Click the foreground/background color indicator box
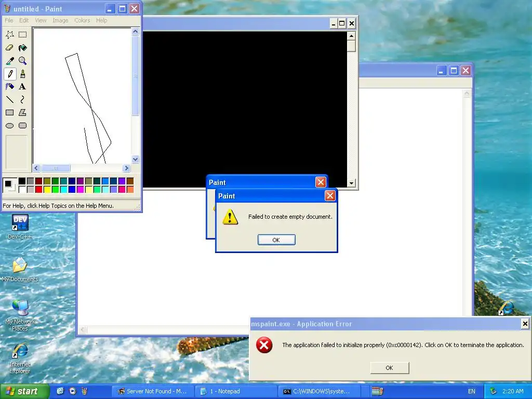The width and height of the screenshot is (532, 399). click(x=9, y=185)
